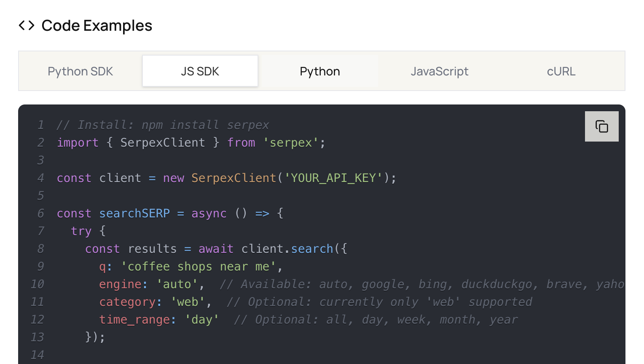Select the 'serpex' import module name

coord(291,142)
